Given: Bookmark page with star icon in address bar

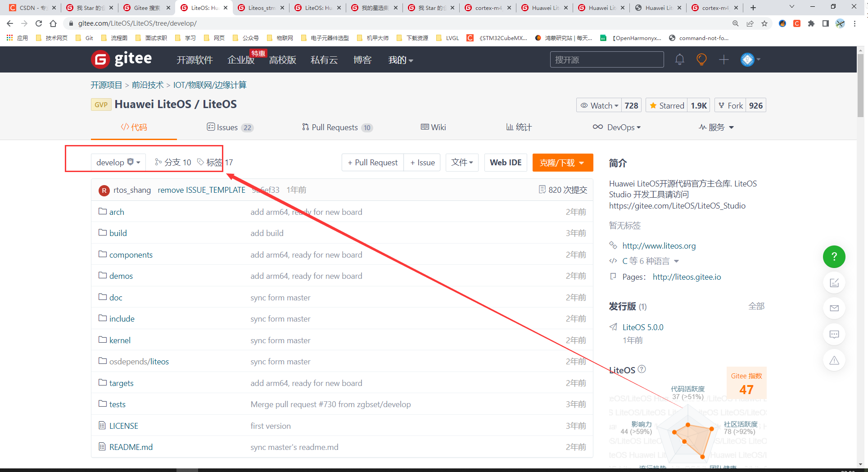Looking at the screenshot, I should point(764,23).
